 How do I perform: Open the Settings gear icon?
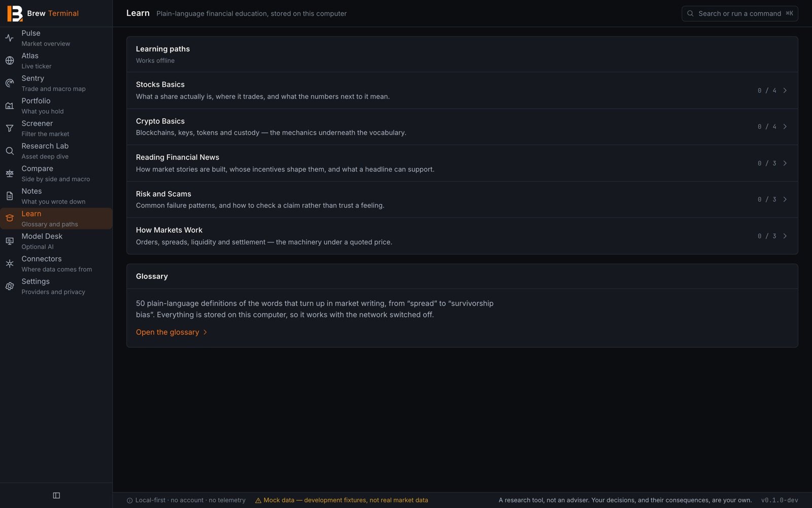click(10, 287)
